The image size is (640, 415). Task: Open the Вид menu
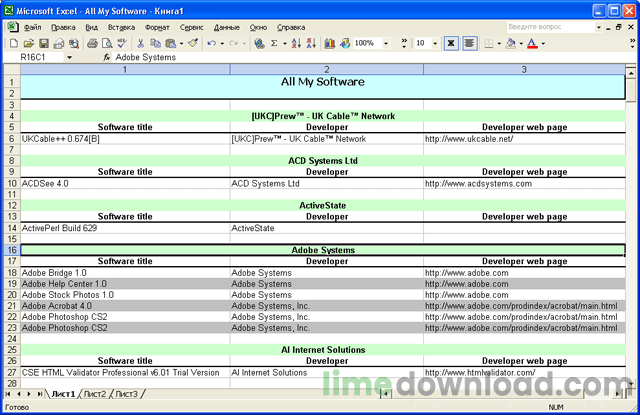pos(91,27)
